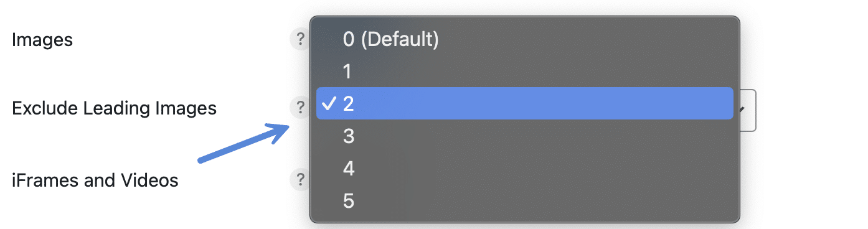Click the select box chevron behind the menu
This screenshot has width=868, height=229.
click(x=743, y=110)
